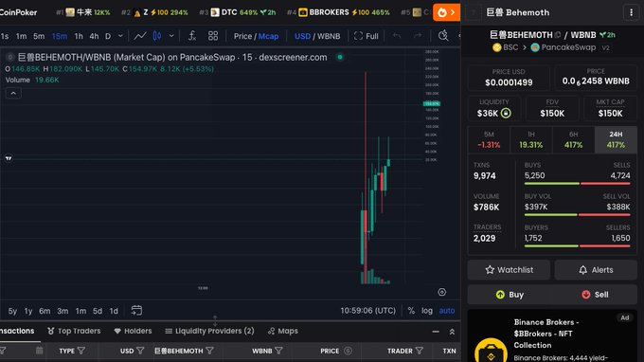Expand the timeframe dropdown arrow

[x=120, y=36]
